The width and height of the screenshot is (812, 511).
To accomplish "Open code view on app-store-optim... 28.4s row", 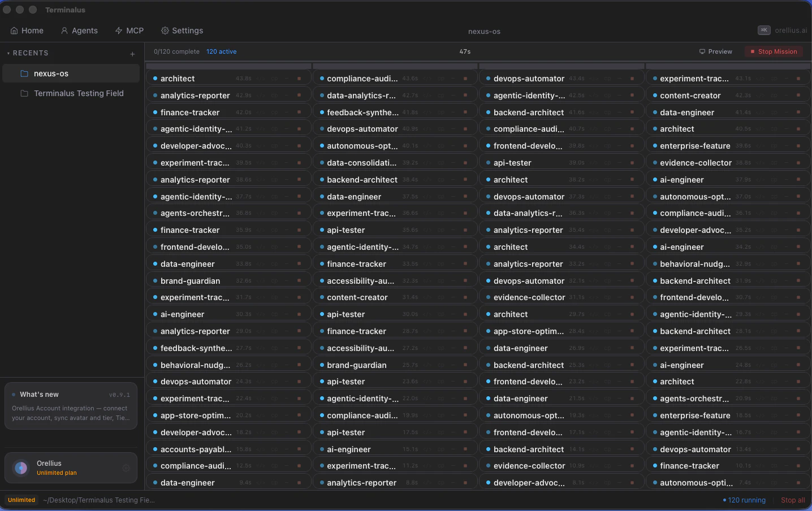I will click(593, 331).
